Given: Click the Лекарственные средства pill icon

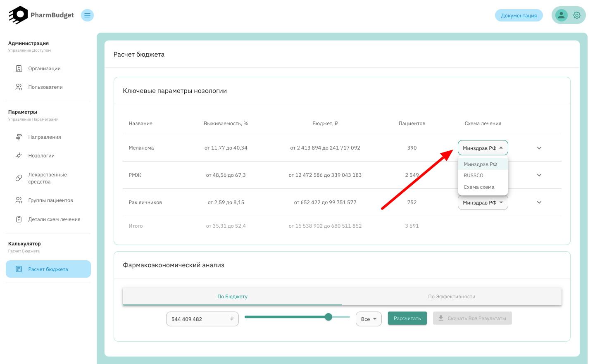Looking at the screenshot, I should tap(19, 178).
